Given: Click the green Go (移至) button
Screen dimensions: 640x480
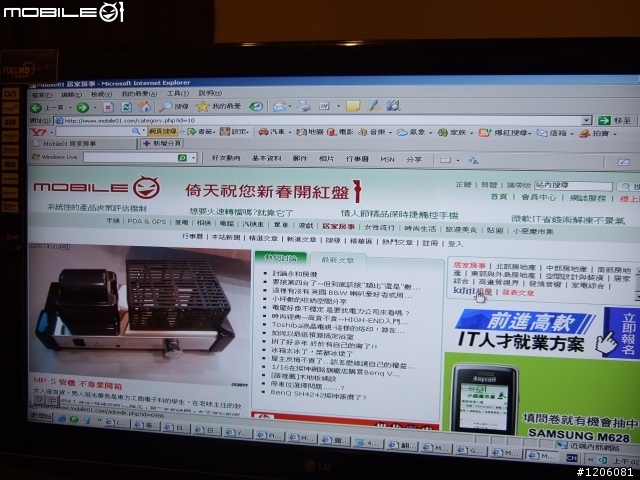Looking at the screenshot, I should coord(615,120).
